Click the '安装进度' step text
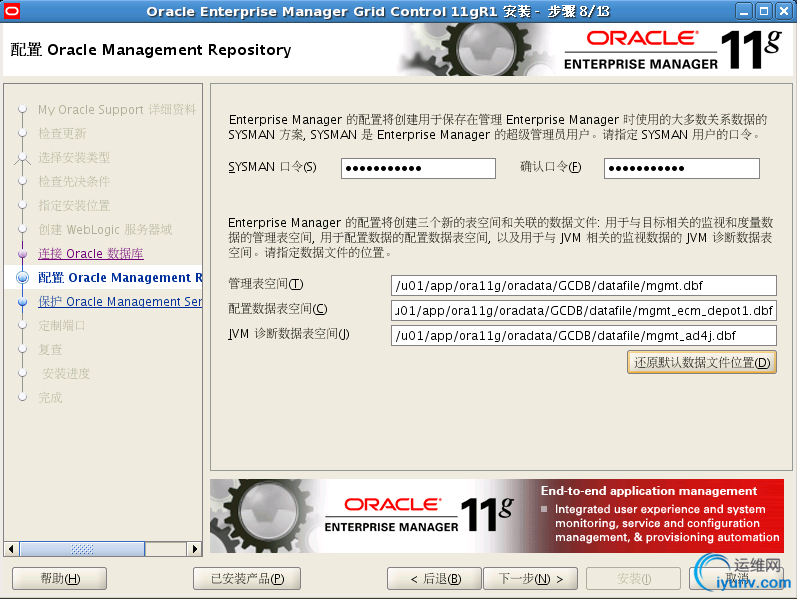The width and height of the screenshot is (797, 599). 66,373
